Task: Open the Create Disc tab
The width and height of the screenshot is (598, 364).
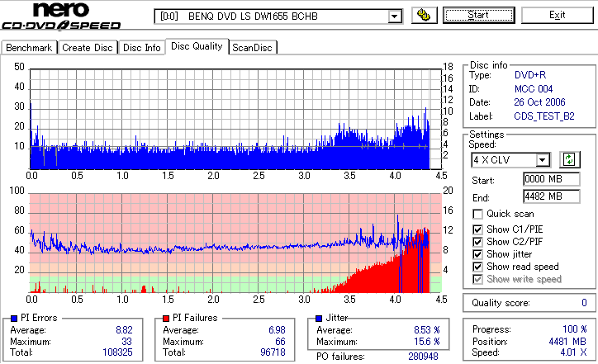Action: click(88, 48)
